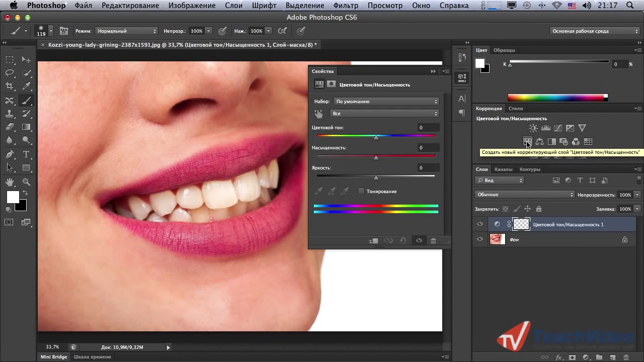Toggle layer visibility in Properties panel footer
Viewport: 644px width, 362px height.
[419, 241]
